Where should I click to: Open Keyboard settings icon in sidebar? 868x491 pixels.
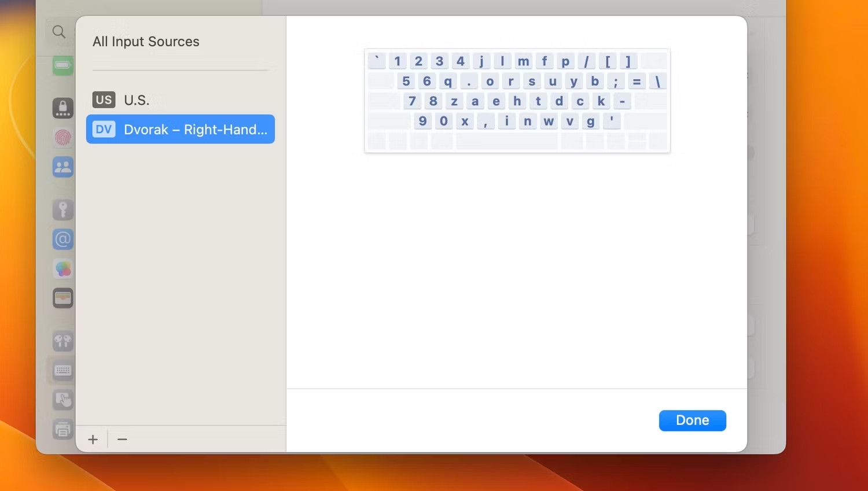pos(63,371)
